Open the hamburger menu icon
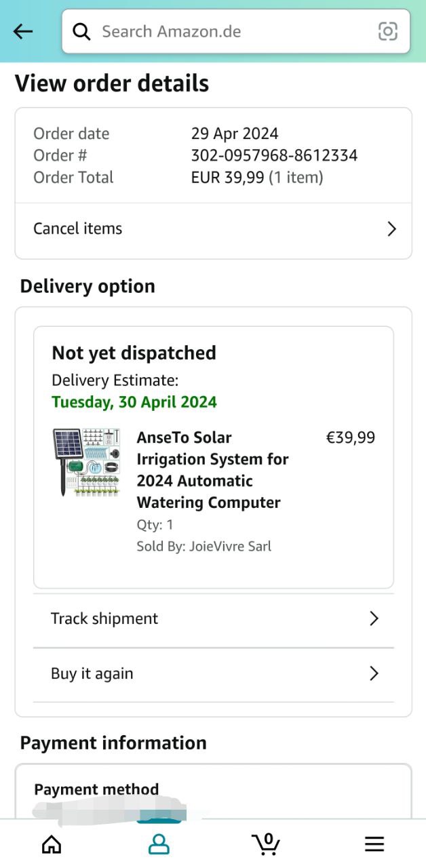The image size is (426, 868). (x=374, y=844)
